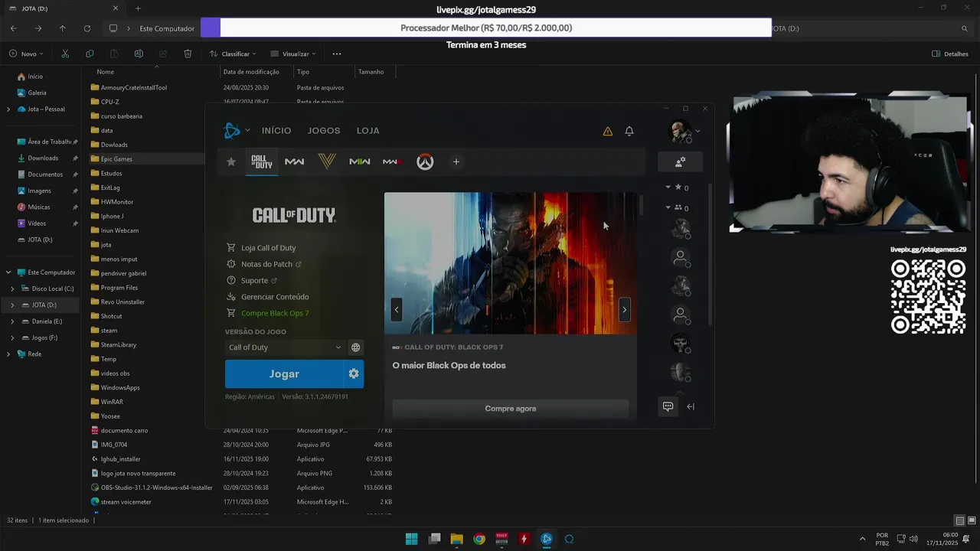Select the gold Vanguard V game icon
This screenshot has height=551, width=980.
[x=327, y=161]
